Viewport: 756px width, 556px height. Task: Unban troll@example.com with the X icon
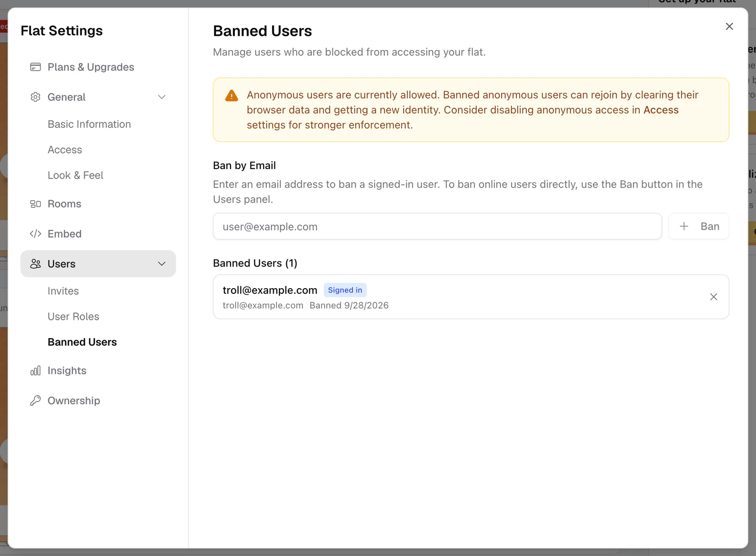coord(713,297)
